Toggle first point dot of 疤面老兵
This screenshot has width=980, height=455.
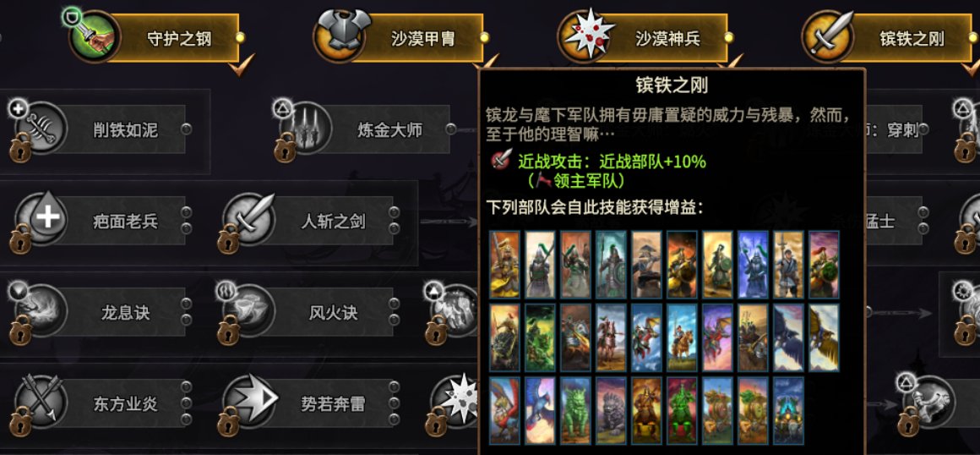(x=186, y=212)
